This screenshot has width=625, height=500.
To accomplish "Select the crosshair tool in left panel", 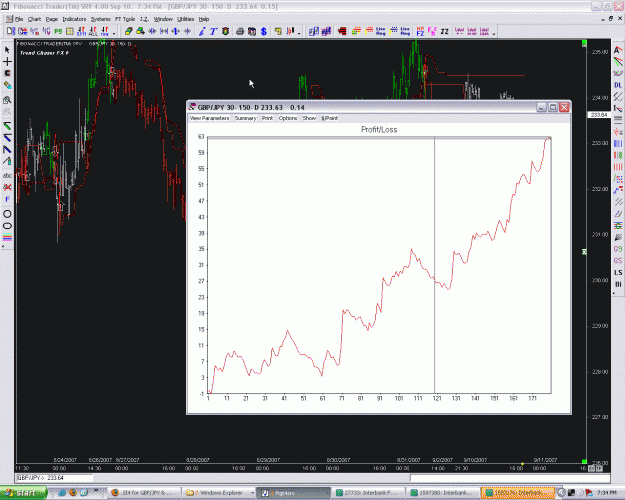I will pos(7,61).
